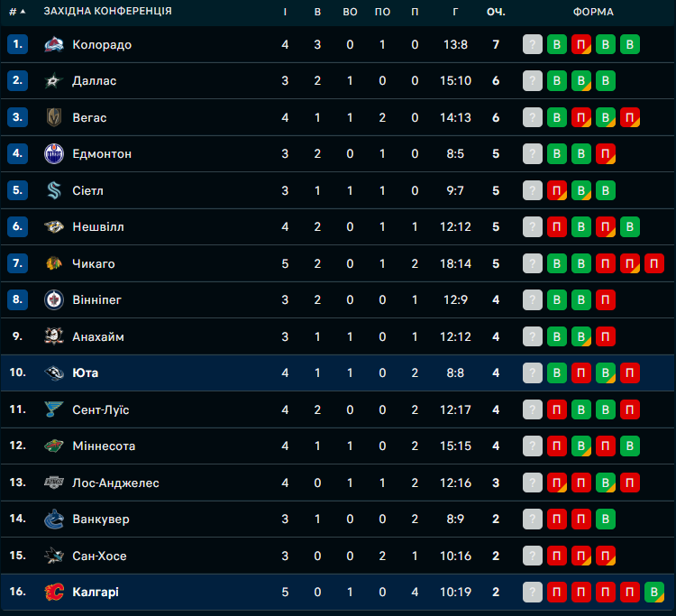Open the Калгарі team page link
The height and width of the screenshot is (616, 676).
96,592
